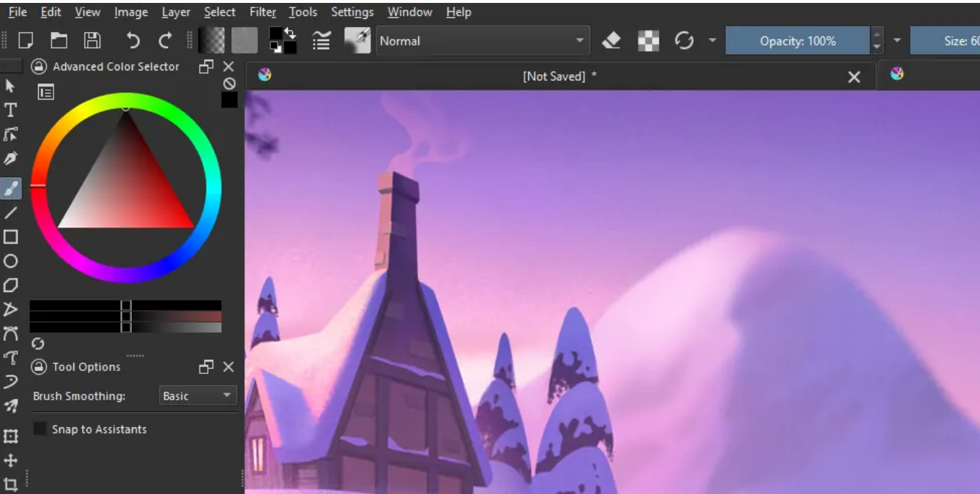The image size is (980, 494).
Task: Select the Freehand Brush tool
Action: click(x=11, y=188)
